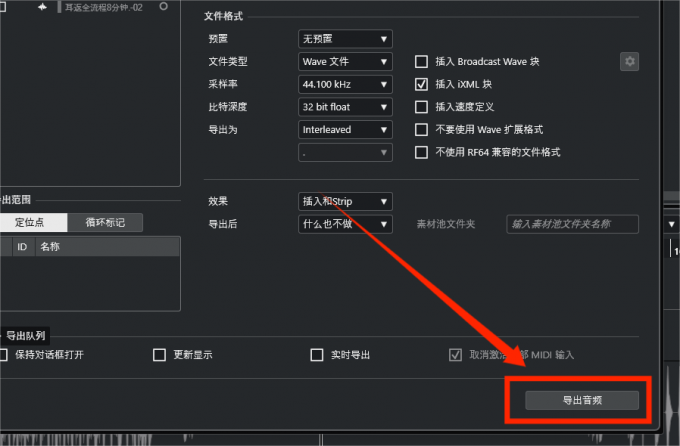Toggle the circle marker next to 耳返全流程8分钟-02
680x446 pixels.
163,7
